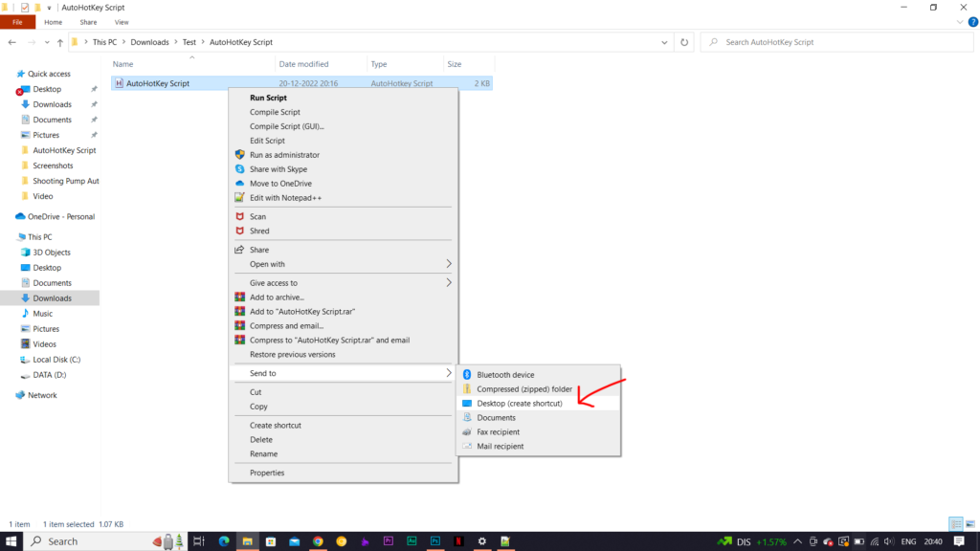Click the McAfee Scan shield icon

(239, 216)
